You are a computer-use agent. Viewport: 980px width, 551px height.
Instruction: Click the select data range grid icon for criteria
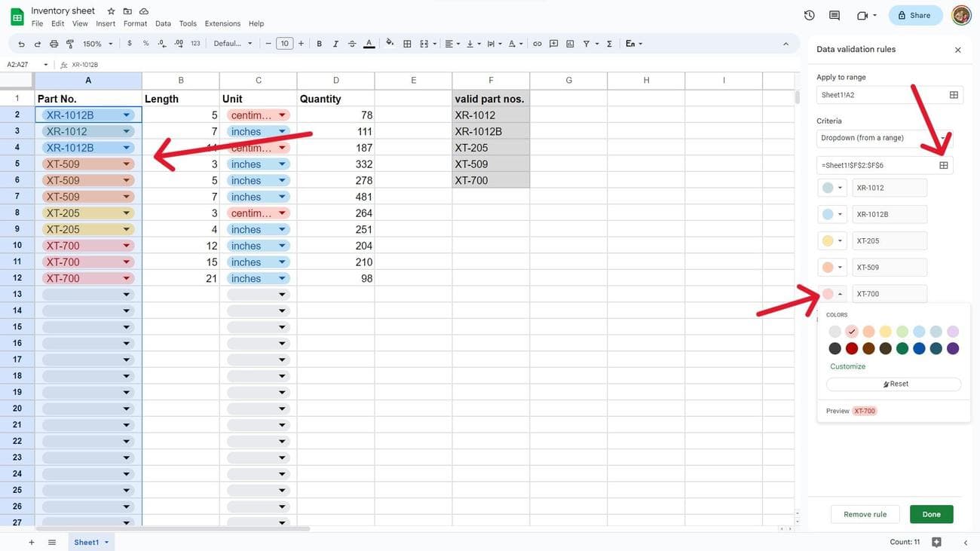pos(943,165)
